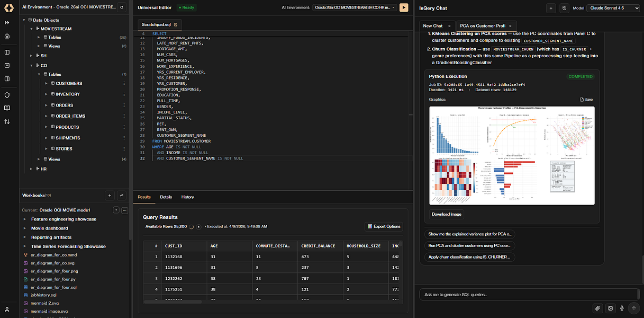
Task: Open the ORDERS table options menu
Action: (124, 105)
